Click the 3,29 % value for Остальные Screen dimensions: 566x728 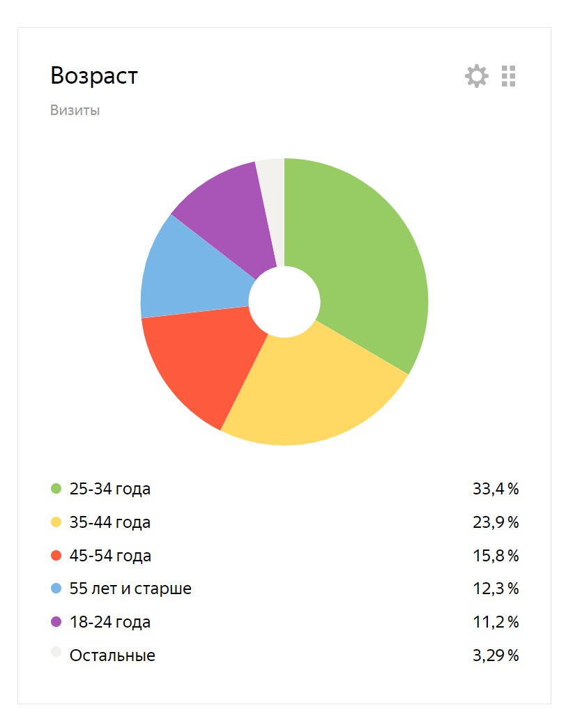pos(496,655)
